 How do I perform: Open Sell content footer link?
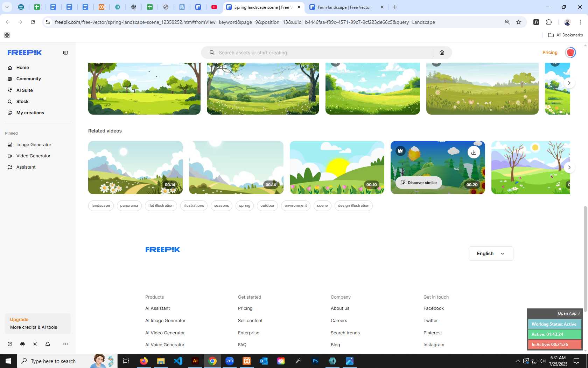pos(250,321)
